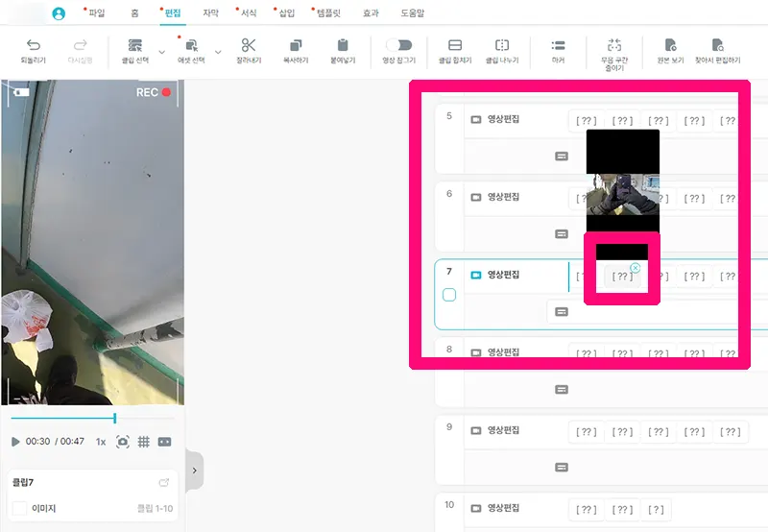
Task: Click the video preview image
Action: pyautogui.click(x=92, y=243)
